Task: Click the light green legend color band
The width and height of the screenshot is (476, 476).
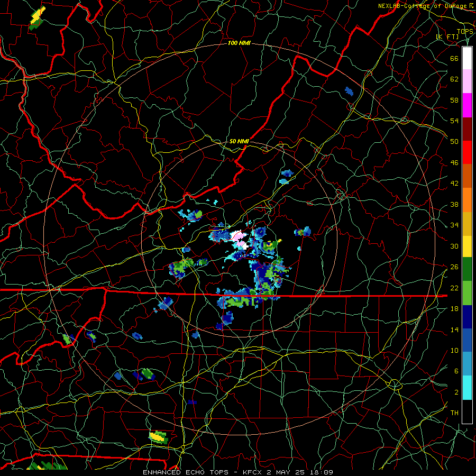Action: 467,293
